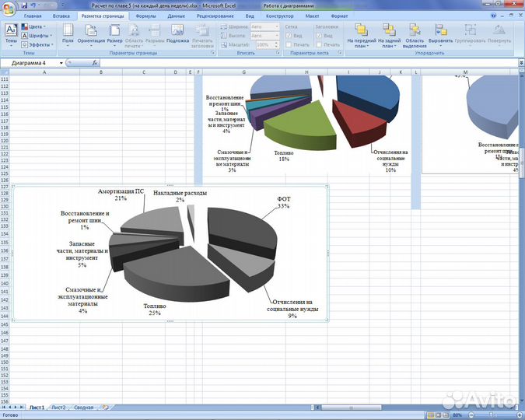
Task: Expand the Шрифты (Fonts) theme dropdown
Action: point(38,36)
